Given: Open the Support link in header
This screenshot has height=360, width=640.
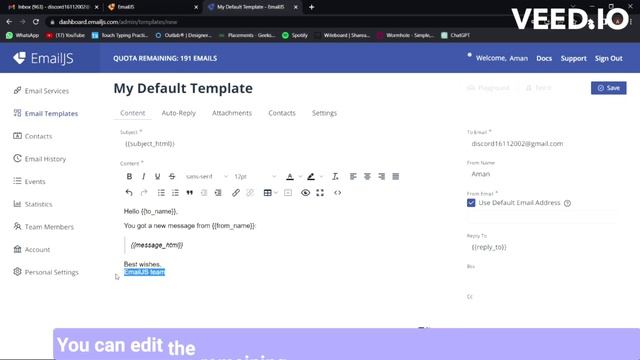Looking at the screenshot, I should tap(573, 58).
